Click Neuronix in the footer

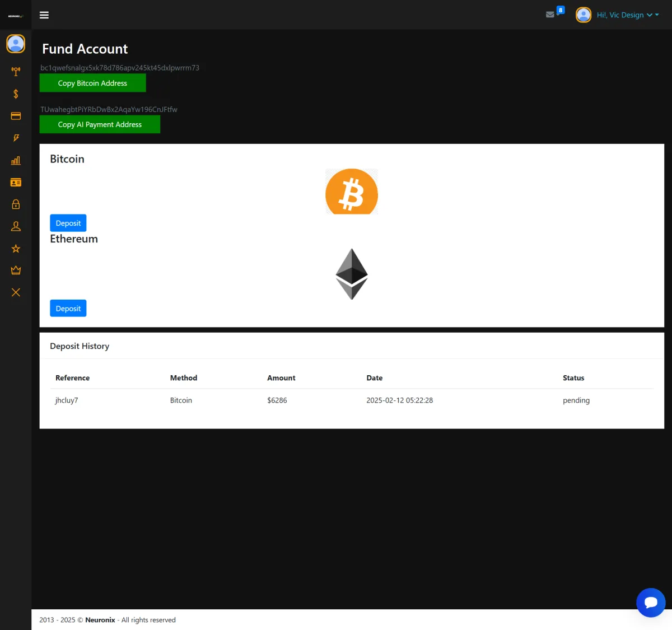click(x=100, y=620)
